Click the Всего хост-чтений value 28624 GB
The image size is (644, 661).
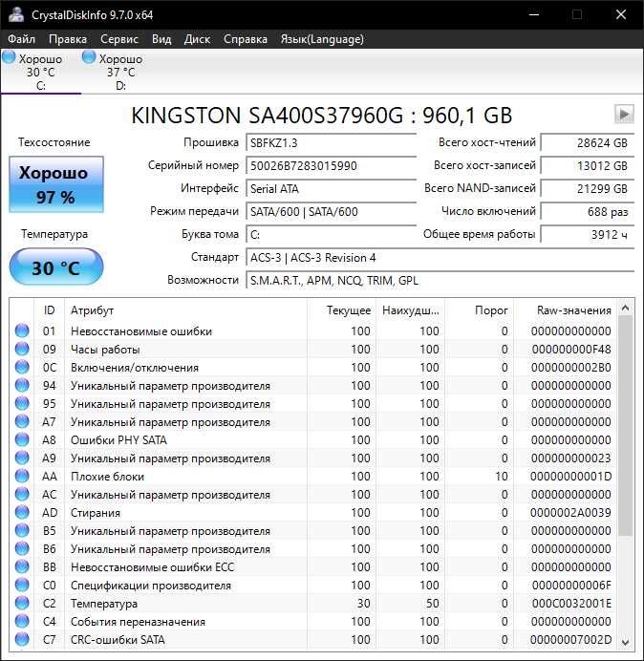click(587, 143)
